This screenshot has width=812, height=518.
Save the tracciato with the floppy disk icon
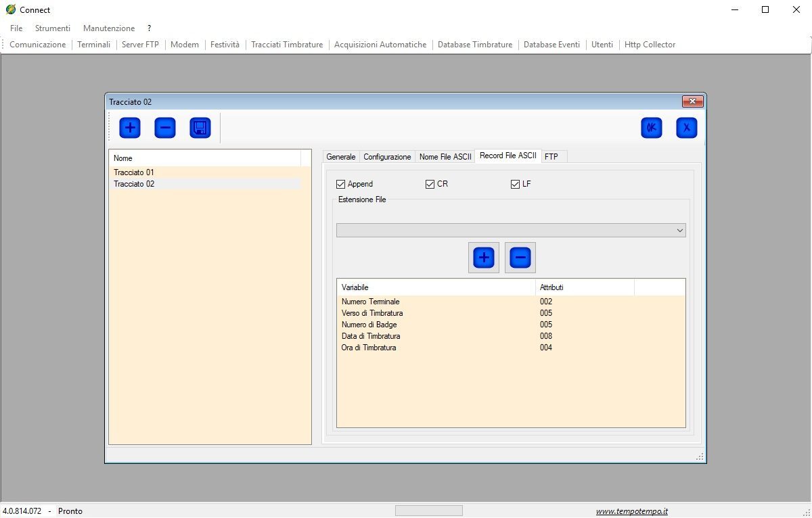(200, 128)
